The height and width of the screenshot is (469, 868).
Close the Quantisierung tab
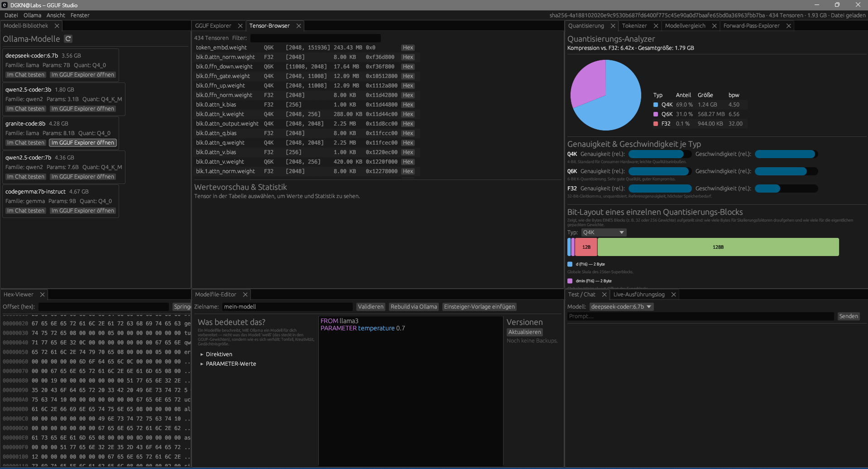click(x=613, y=26)
